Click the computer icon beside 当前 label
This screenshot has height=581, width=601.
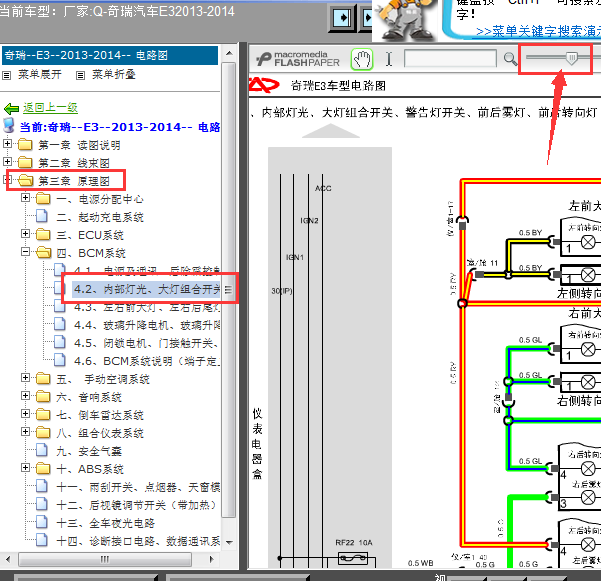[8, 126]
